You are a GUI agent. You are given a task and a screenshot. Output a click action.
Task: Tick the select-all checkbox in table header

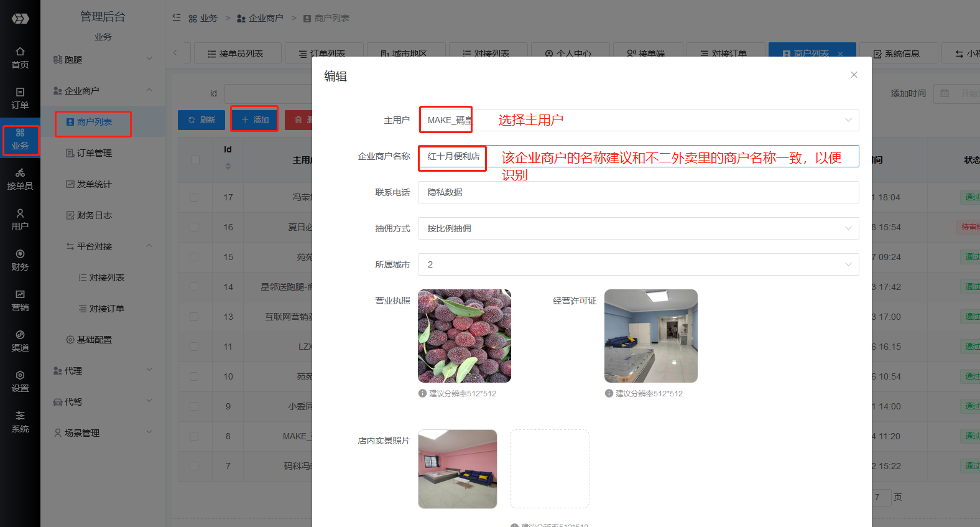195,160
